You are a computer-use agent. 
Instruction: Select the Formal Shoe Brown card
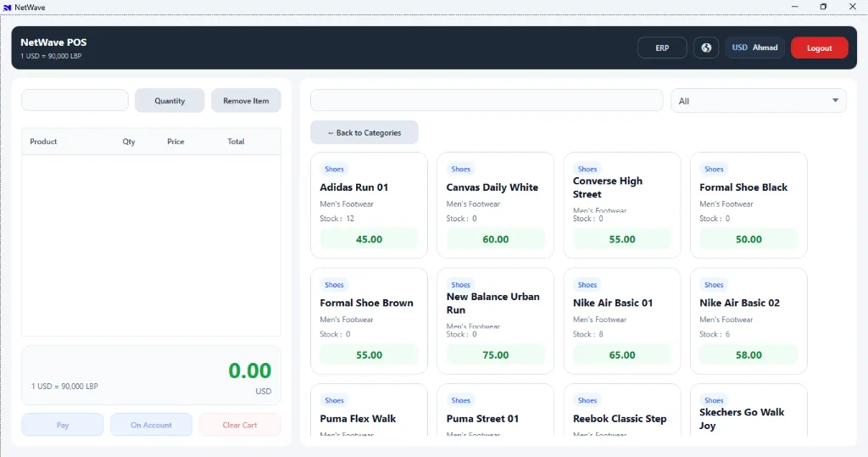click(370, 320)
